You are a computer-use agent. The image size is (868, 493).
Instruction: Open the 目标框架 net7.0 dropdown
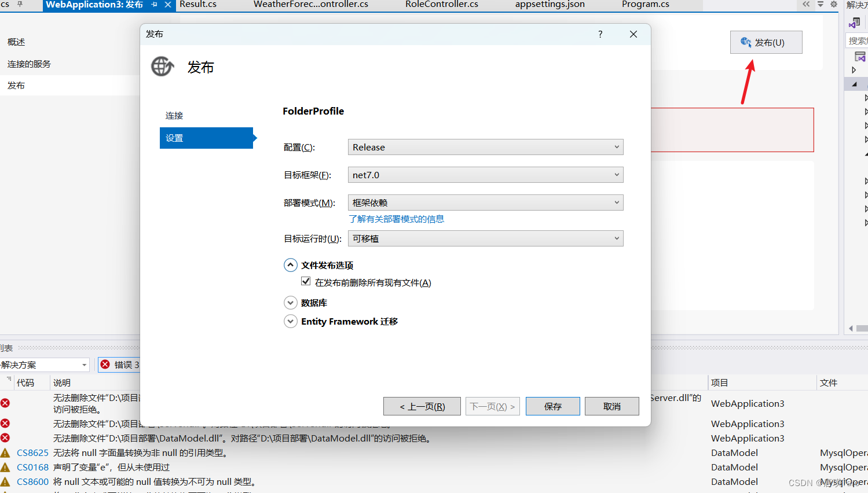point(485,175)
